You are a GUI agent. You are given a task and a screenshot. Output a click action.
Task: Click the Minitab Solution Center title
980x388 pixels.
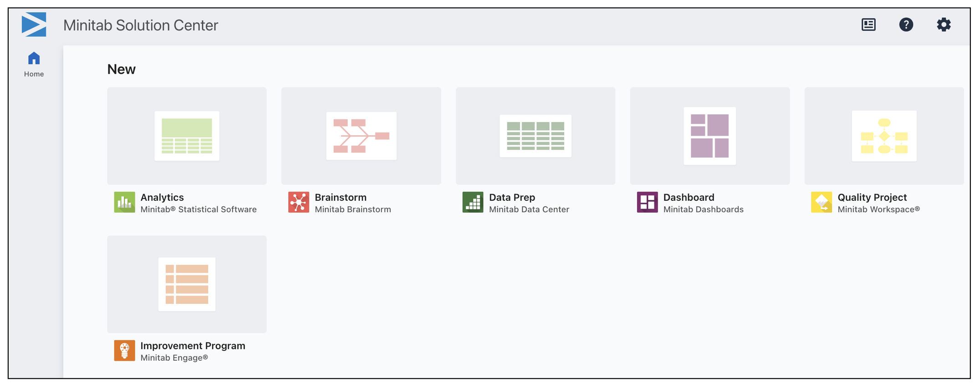tap(141, 25)
